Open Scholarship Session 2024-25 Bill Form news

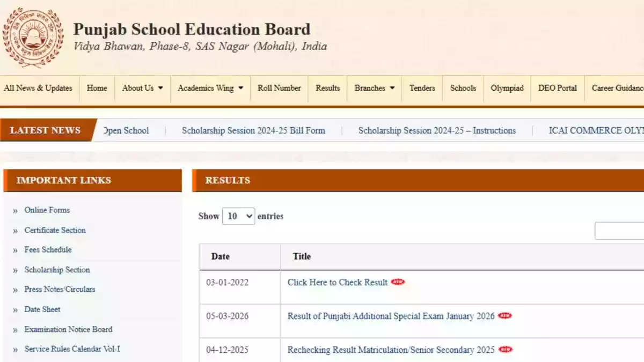(253, 130)
